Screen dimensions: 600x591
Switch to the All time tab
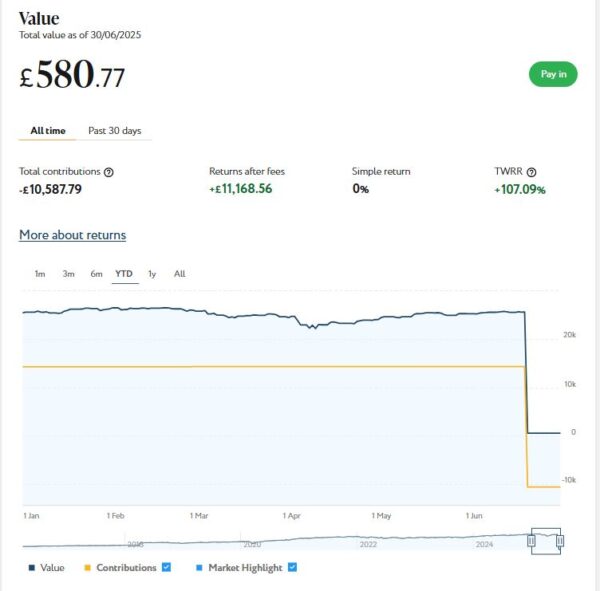(49, 130)
